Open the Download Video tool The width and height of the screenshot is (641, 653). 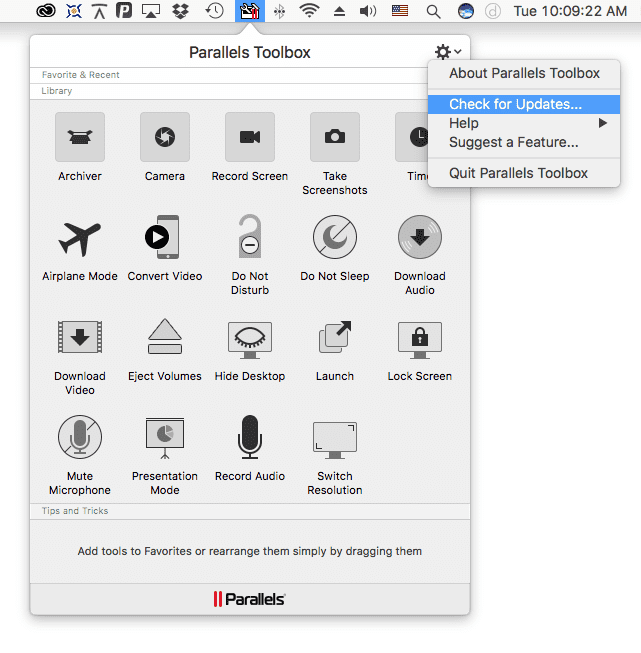pos(80,337)
